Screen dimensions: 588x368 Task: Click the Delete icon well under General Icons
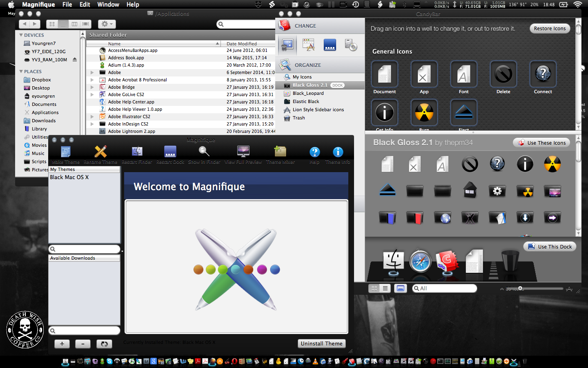pos(503,74)
